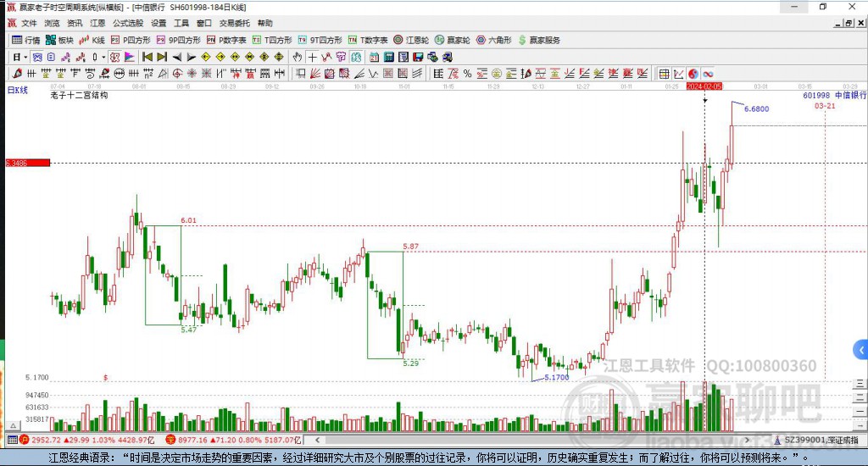The width and height of the screenshot is (868, 466).
Task: Click the 5.1700 low price annotation
Action: click(556, 377)
